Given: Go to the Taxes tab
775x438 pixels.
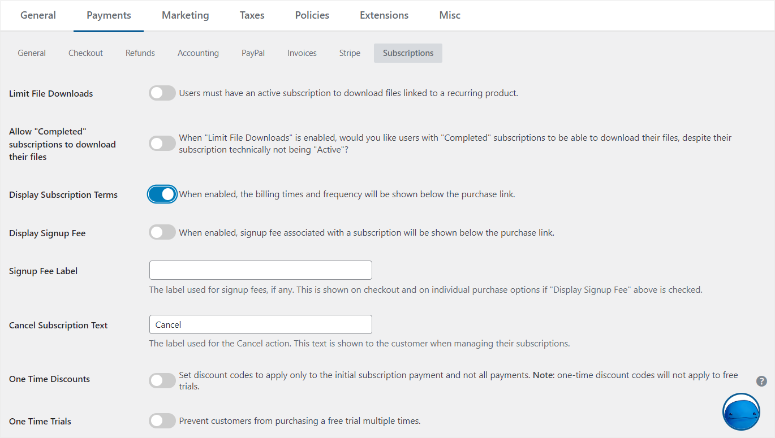Looking at the screenshot, I should coord(252,16).
